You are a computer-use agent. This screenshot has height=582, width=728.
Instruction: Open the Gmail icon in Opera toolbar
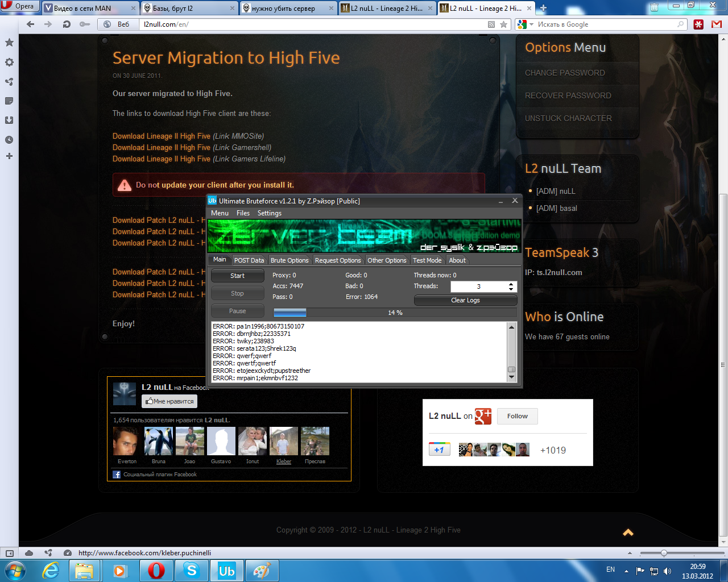[717, 24]
